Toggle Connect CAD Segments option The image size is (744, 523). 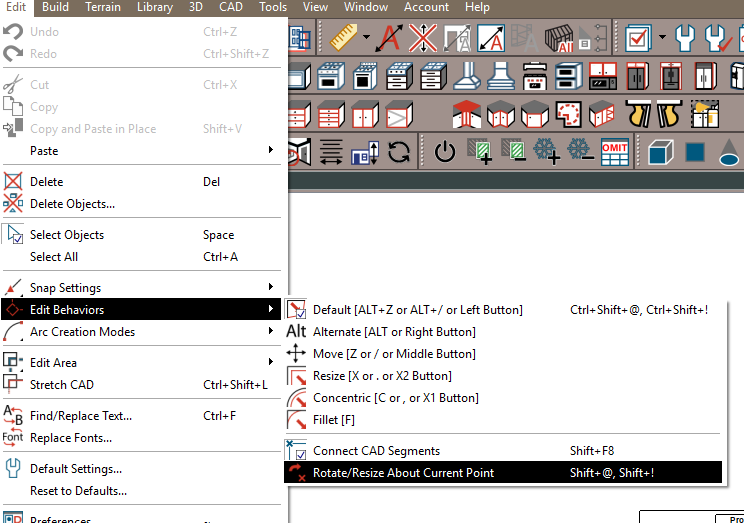(x=376, y=451)
